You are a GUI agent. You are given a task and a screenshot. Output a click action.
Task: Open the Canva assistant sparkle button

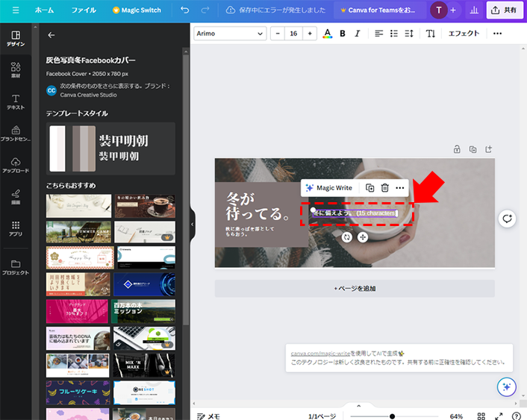(x=507, y=387)
